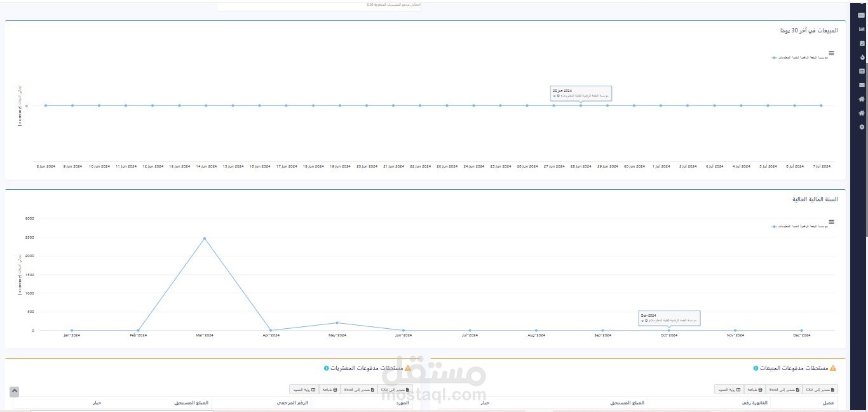Screen dimensions: 868x412
Task: Sort the purchases table by الرقم المرجعي column
Action: pyautogui.click(x=293, y=402)
